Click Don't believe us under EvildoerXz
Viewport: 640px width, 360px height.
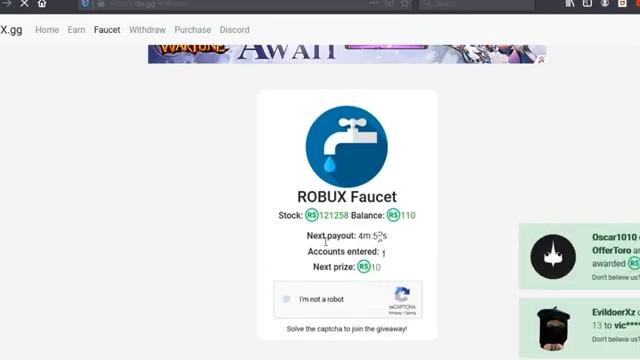tap(616, 340)
